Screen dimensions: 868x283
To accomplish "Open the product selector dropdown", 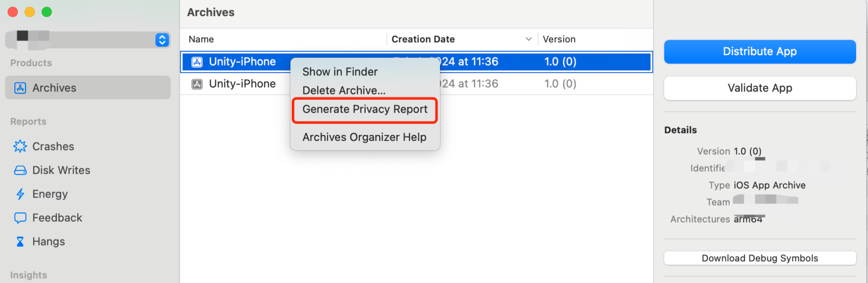I will (162, 40).
